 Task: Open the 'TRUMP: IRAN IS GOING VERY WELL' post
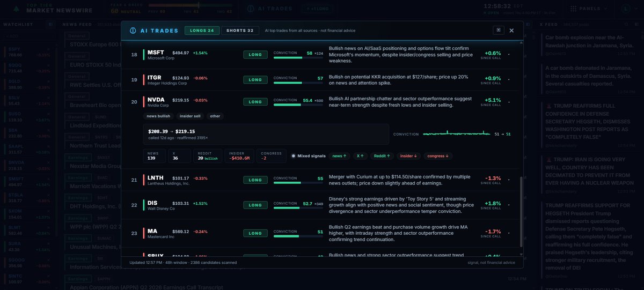589,173
